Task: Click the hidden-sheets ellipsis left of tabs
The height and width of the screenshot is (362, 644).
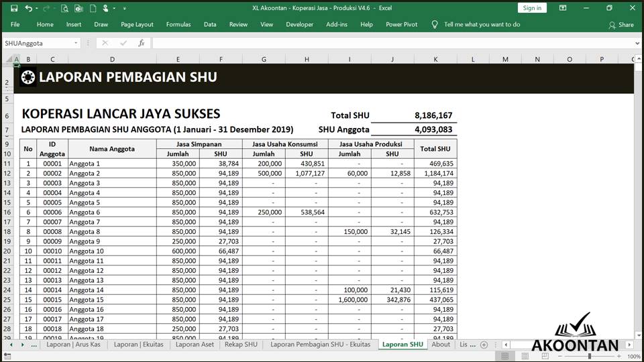Action: [34, 345]
